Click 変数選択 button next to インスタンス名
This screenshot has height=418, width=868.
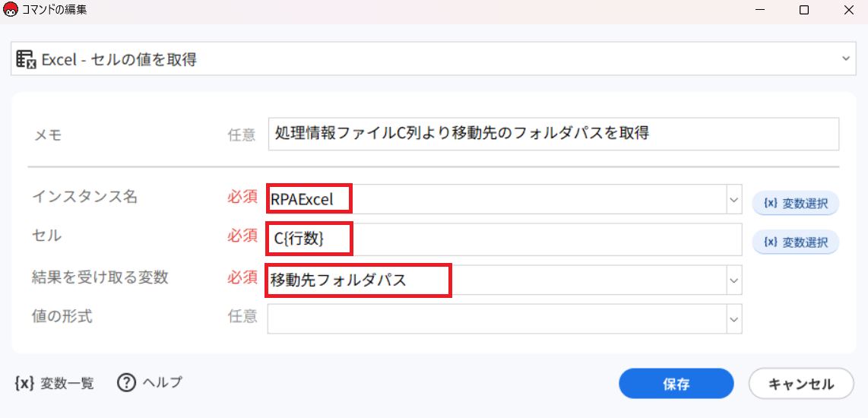(796, 203)
